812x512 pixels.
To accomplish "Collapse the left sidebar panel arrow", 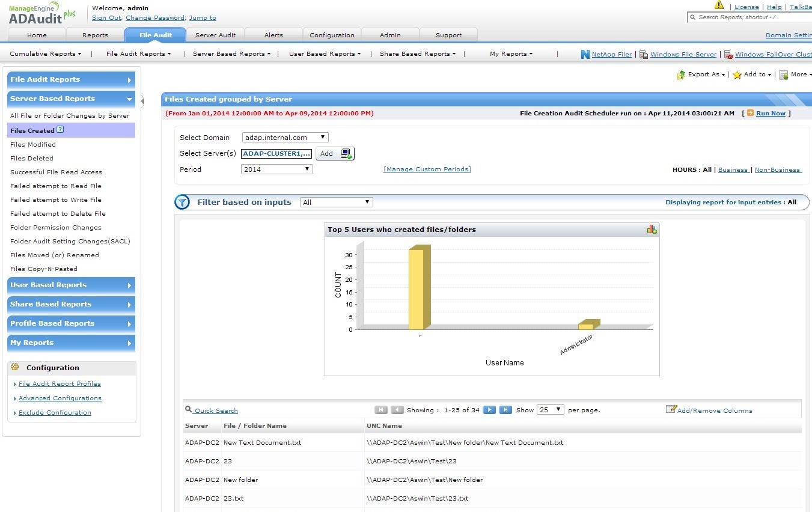I will pos(142,101).
